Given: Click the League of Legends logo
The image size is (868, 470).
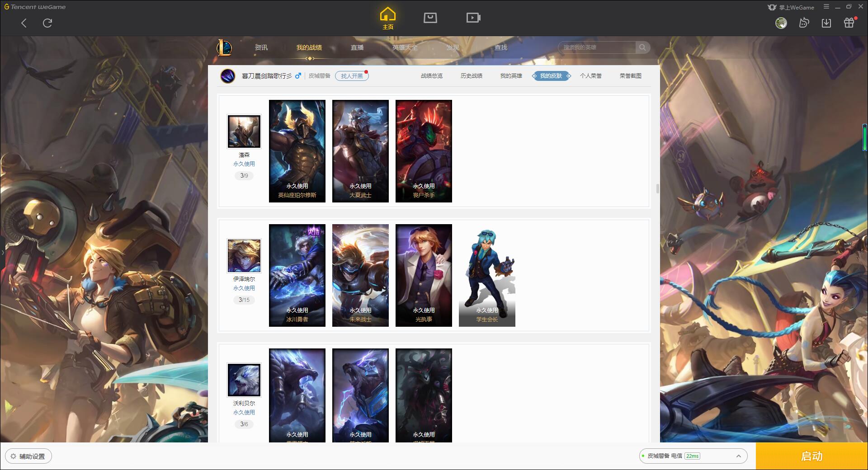Looking at the screenshot, I should [x=225, y=47].
